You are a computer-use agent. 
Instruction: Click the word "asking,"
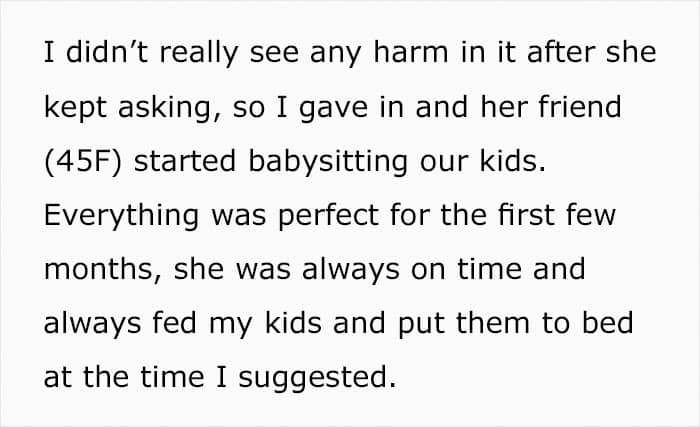pos(169,108)
